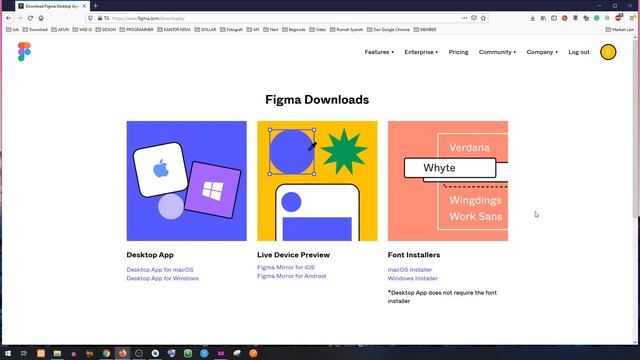
Task: Open the page actions three-dots menu
Action: point(464,18)
